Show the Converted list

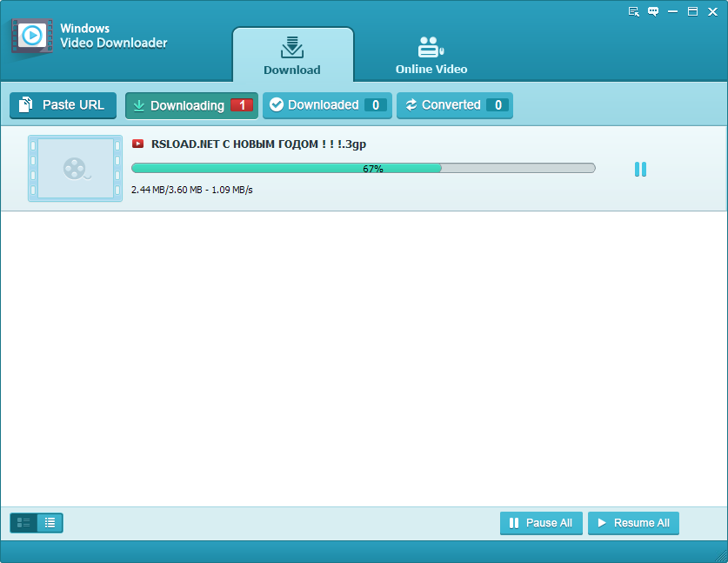coord(455,105)
